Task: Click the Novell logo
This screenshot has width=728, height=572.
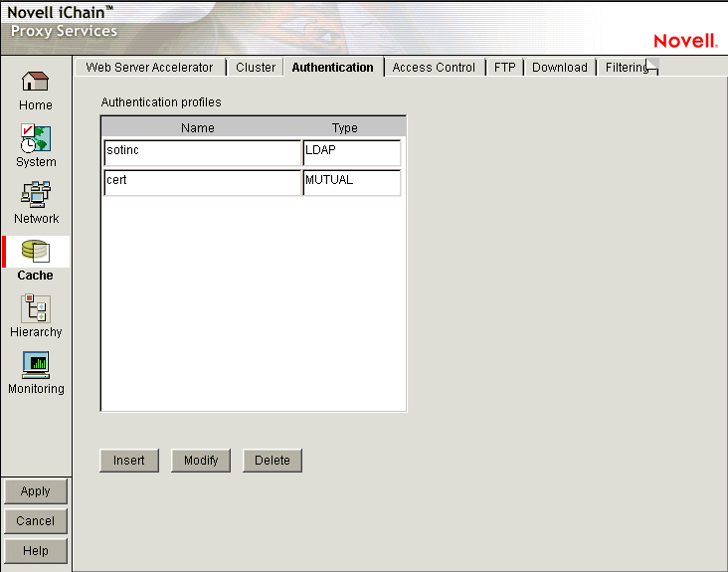Action: 685,41
